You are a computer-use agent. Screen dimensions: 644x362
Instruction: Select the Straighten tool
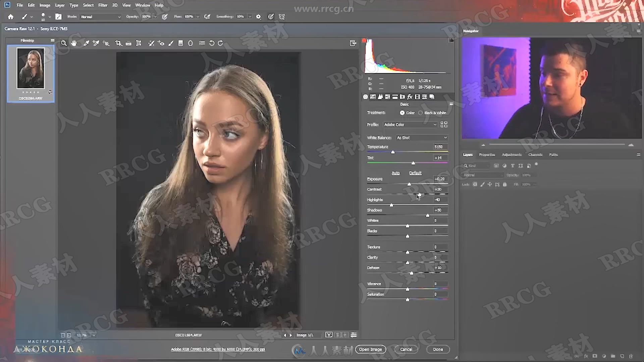coord(128,43)
